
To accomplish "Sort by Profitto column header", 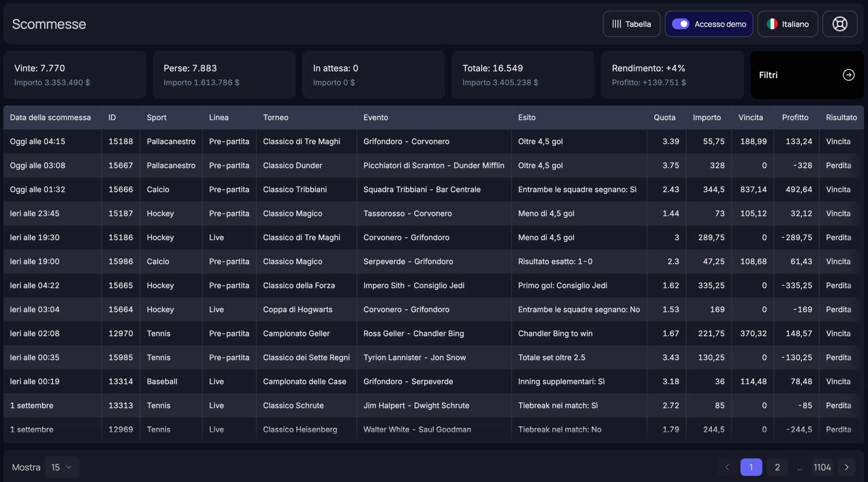I will coord(795,117).
